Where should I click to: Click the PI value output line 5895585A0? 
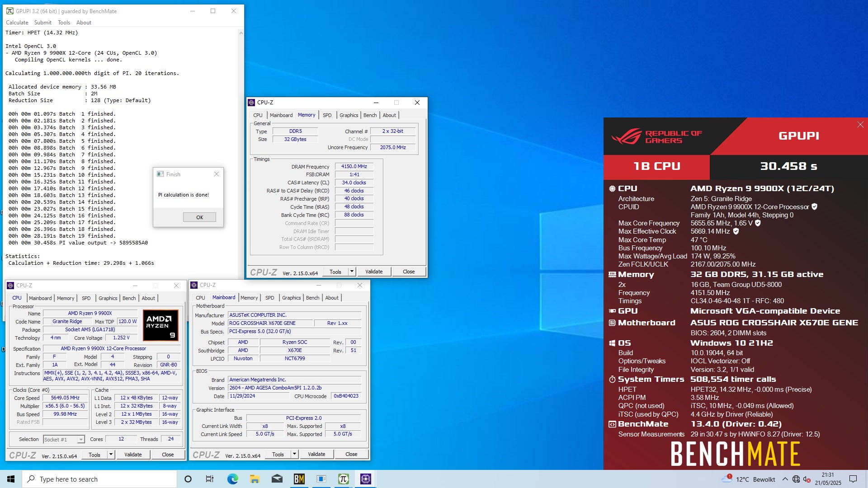pyautogui.click(x=78, y=243)
